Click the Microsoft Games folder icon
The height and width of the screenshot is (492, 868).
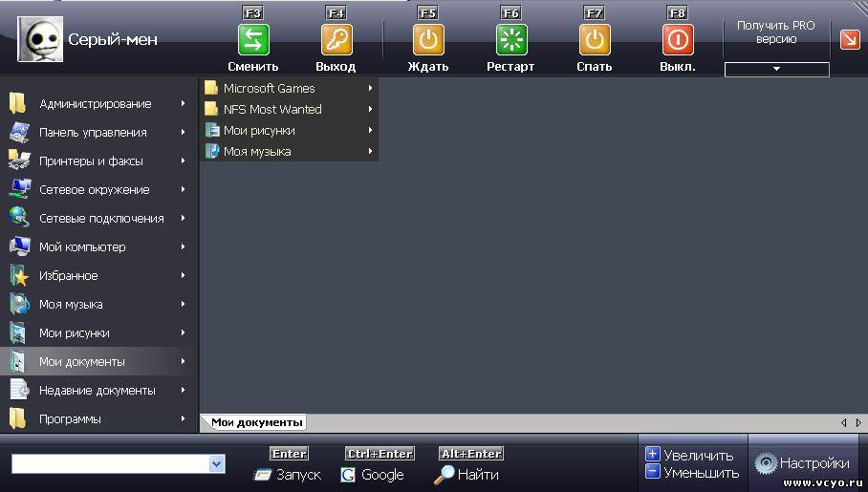[x=211, y=88]
